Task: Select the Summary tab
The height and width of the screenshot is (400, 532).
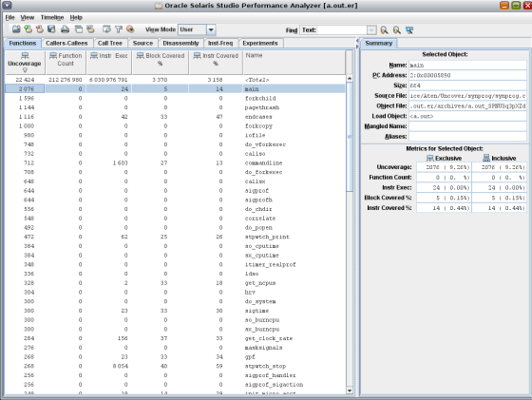Action: [x=379, y=43]
